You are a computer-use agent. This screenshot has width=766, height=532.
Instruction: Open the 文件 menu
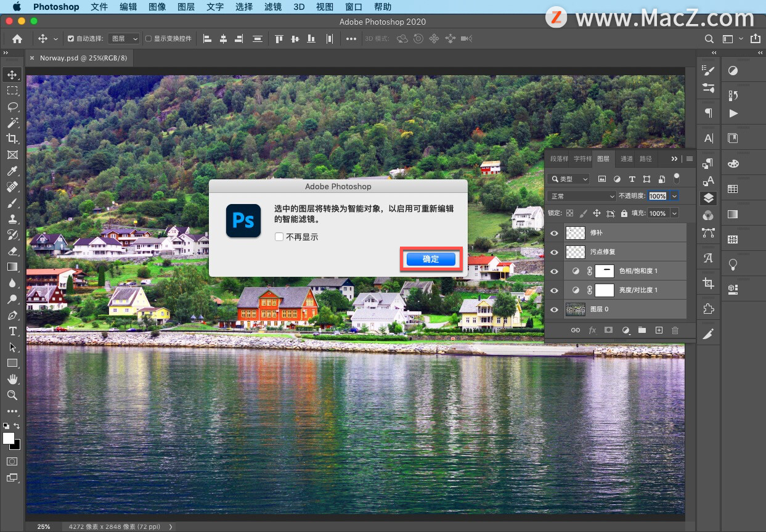pos(99,7)
